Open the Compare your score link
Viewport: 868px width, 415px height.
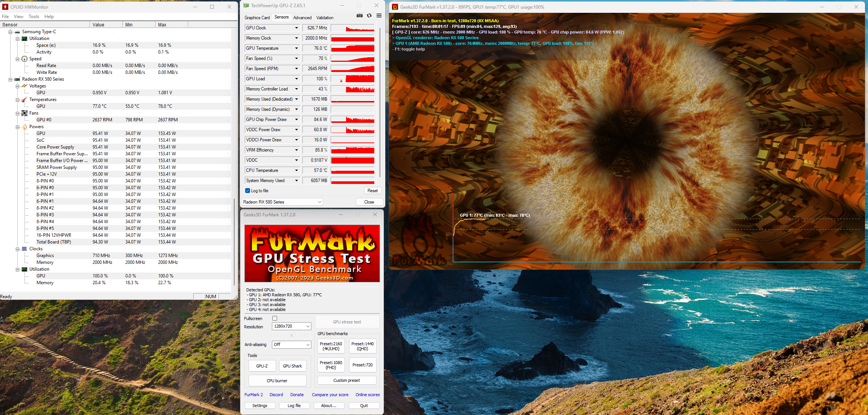[x=330, y=395]
